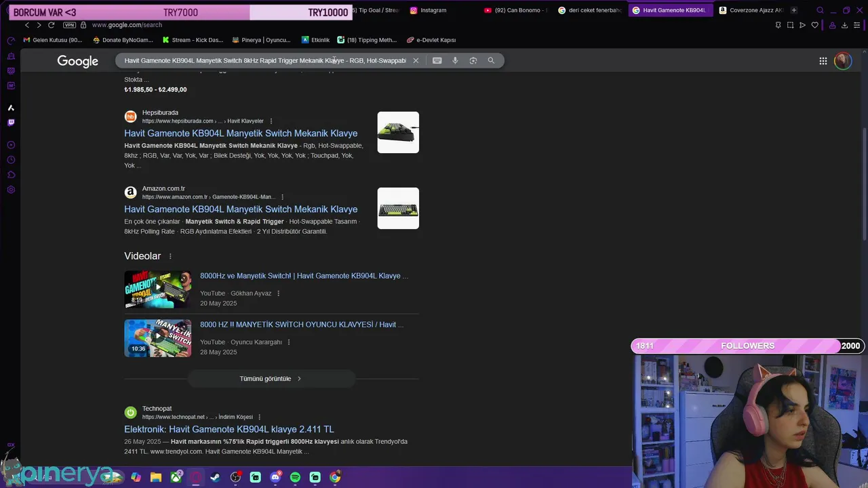868x488 pixels.
Task: Open sidebar Settings gear icon
Action: (11, 190)
